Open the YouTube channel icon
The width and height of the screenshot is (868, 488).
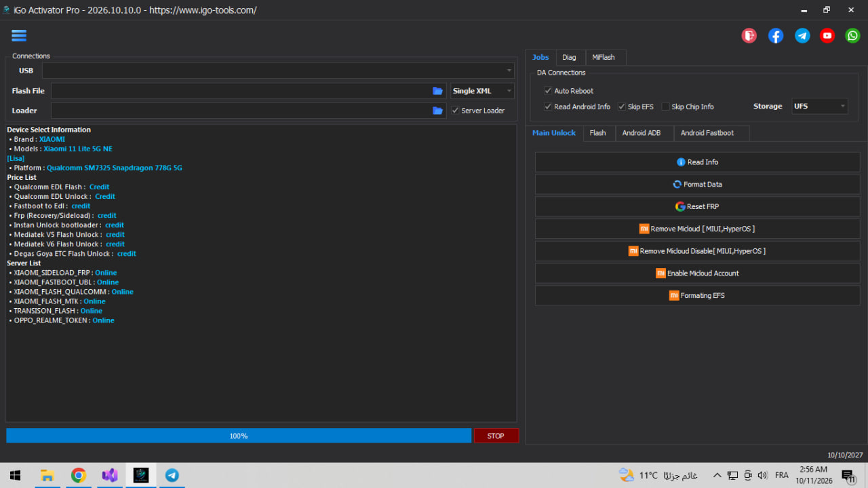click(x=827, y=36)
